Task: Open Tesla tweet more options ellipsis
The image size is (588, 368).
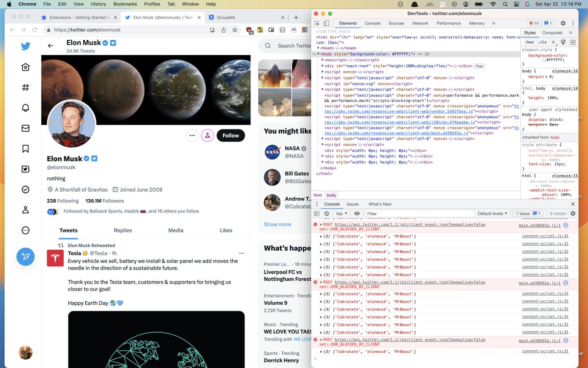Action: [x=242, y=253]
